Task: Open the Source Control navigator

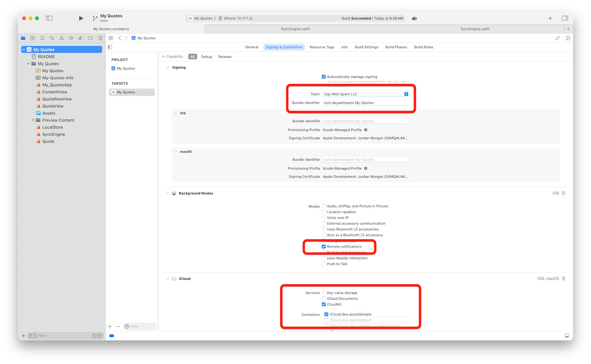Action: click(33, 38)
